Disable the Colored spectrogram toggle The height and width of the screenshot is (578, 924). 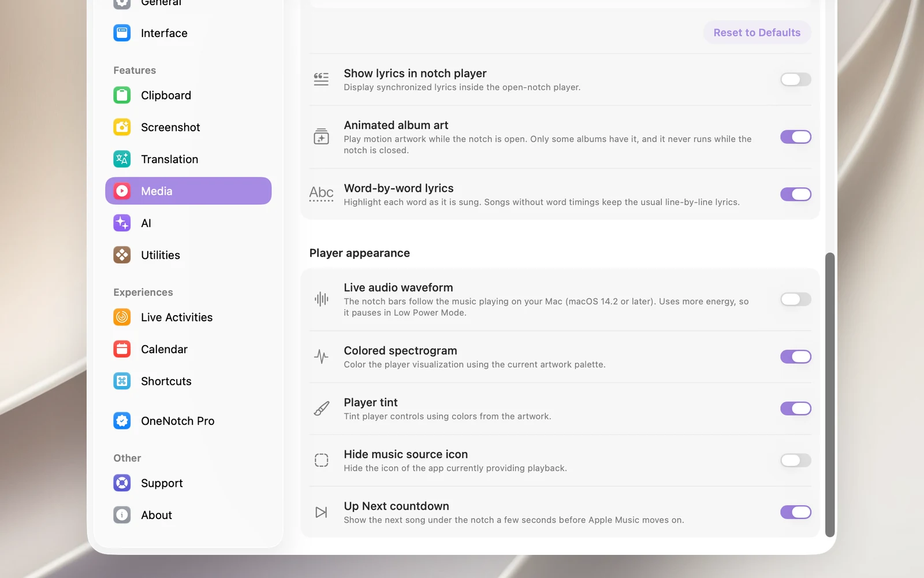click(796, 357)
